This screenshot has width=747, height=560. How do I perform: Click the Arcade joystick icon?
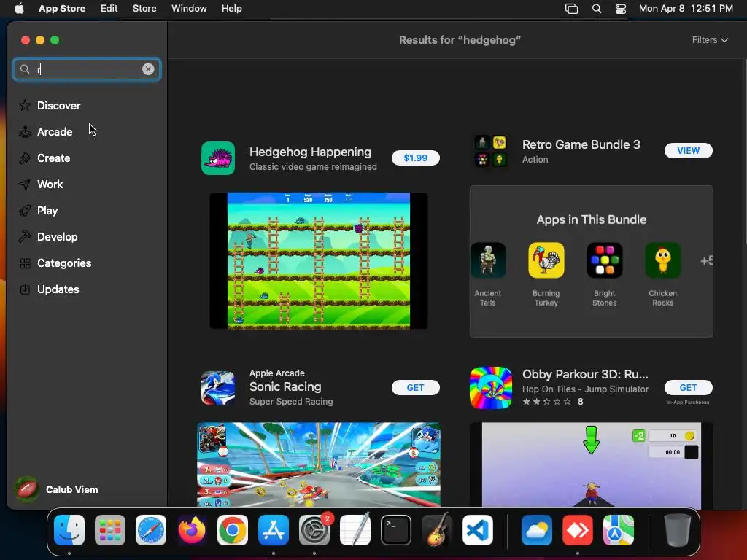(25, 131)
